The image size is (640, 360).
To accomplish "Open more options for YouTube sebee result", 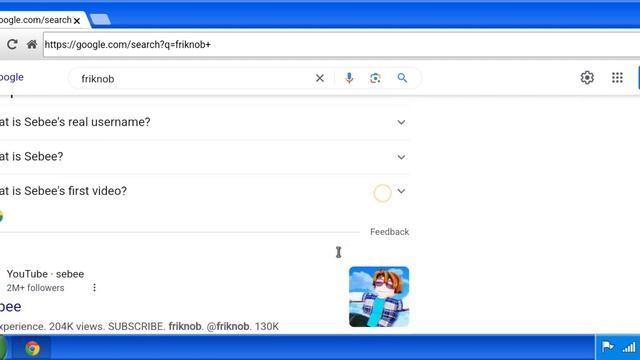I will (94, 288).
